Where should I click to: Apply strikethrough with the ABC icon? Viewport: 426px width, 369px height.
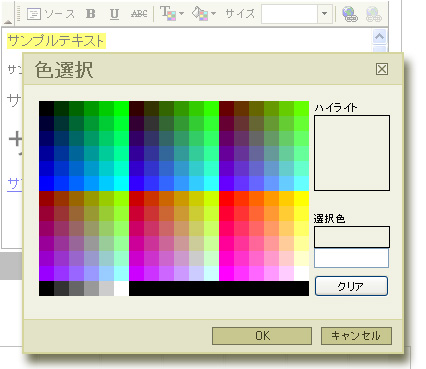139,14
